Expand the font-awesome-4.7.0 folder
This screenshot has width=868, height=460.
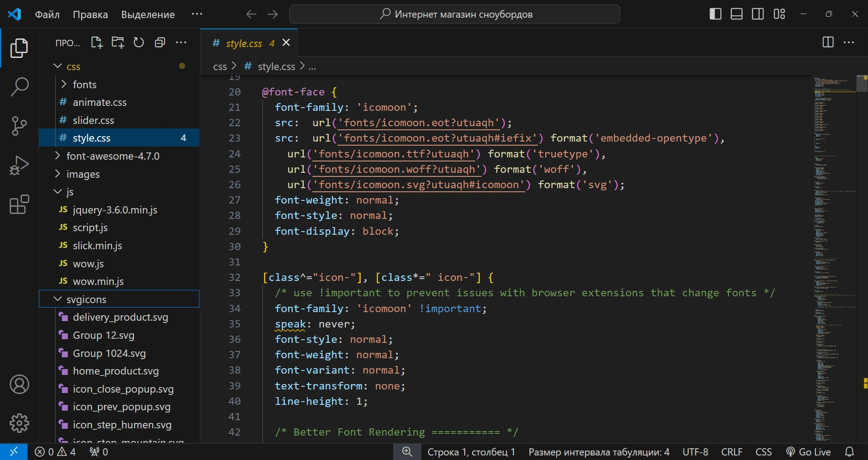[x=113, y=156]
